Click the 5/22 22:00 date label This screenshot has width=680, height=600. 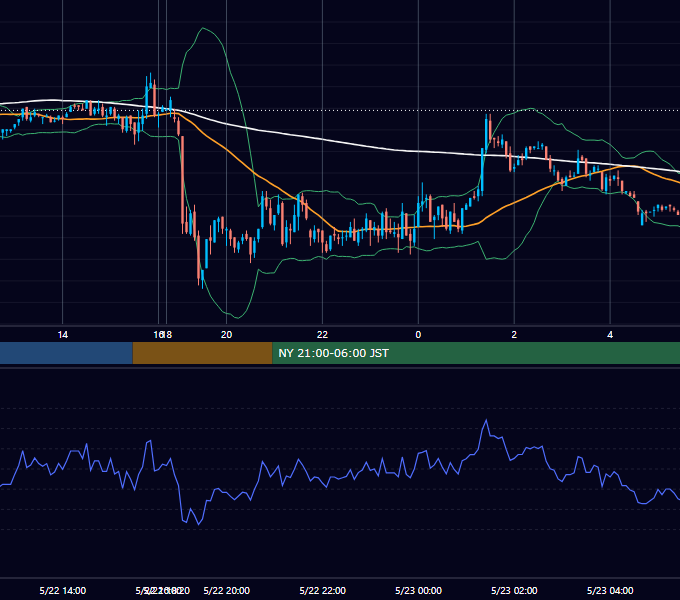[x=322, y=590]
